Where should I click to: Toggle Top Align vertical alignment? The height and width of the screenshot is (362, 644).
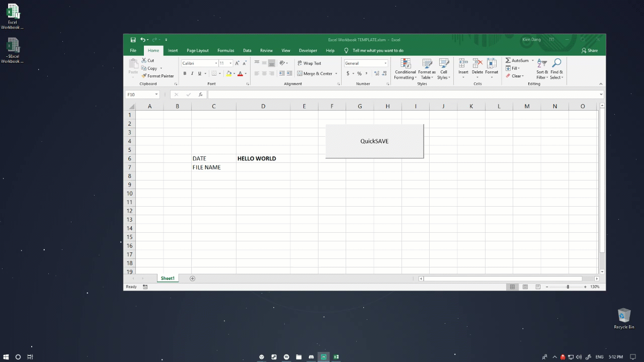257,63
